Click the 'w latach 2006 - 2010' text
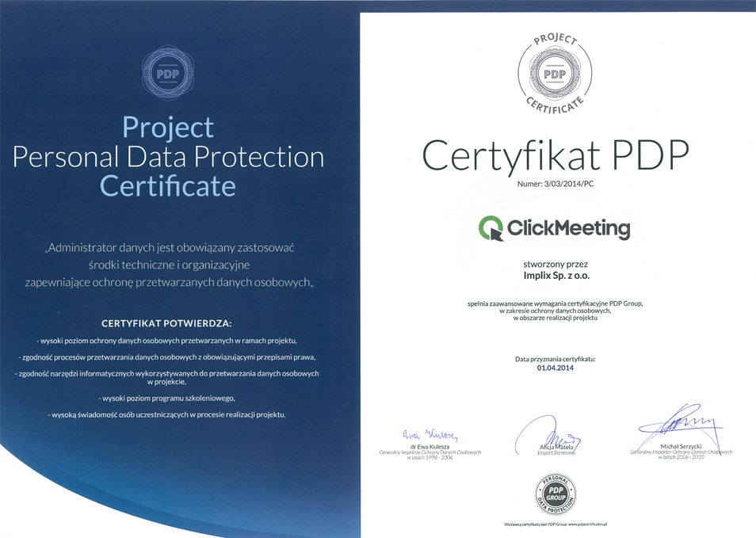 [x=681, y=457]
